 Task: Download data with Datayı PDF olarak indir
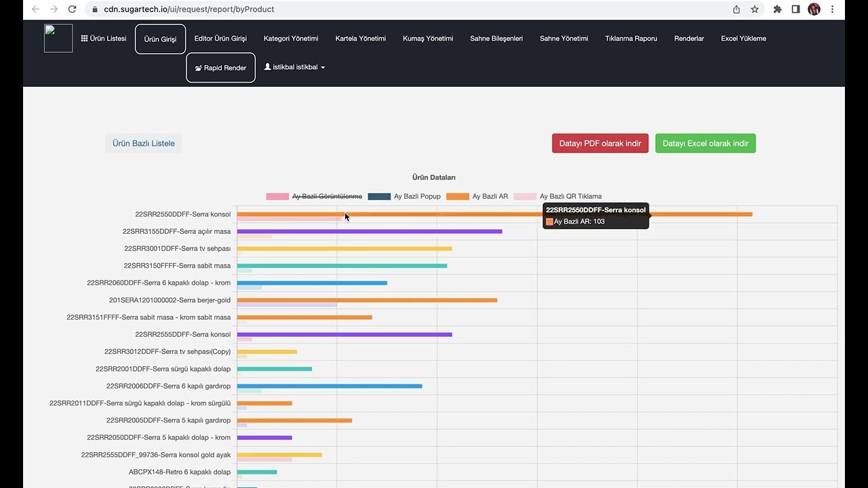coord(600,144)
